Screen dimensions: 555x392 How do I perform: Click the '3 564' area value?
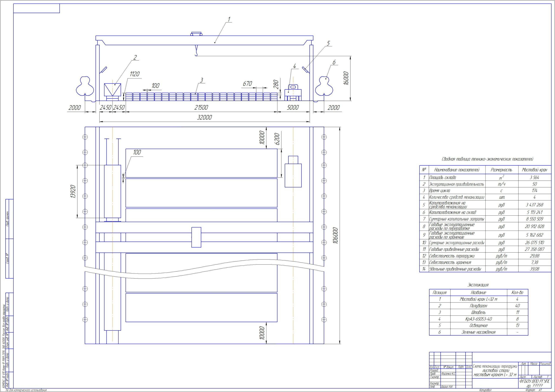pyautogui.click(x=534, y=177)
